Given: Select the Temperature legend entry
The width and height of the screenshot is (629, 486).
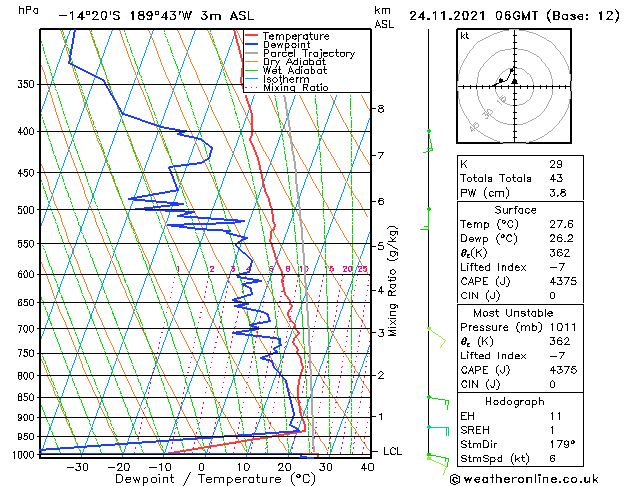Looking at the screenshot, I should coord(296,36).
